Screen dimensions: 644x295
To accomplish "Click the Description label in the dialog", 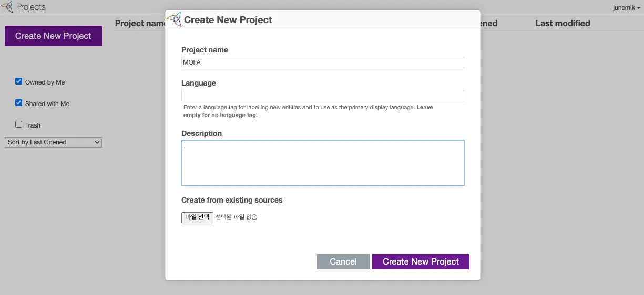I will click(x=201, y=133).
